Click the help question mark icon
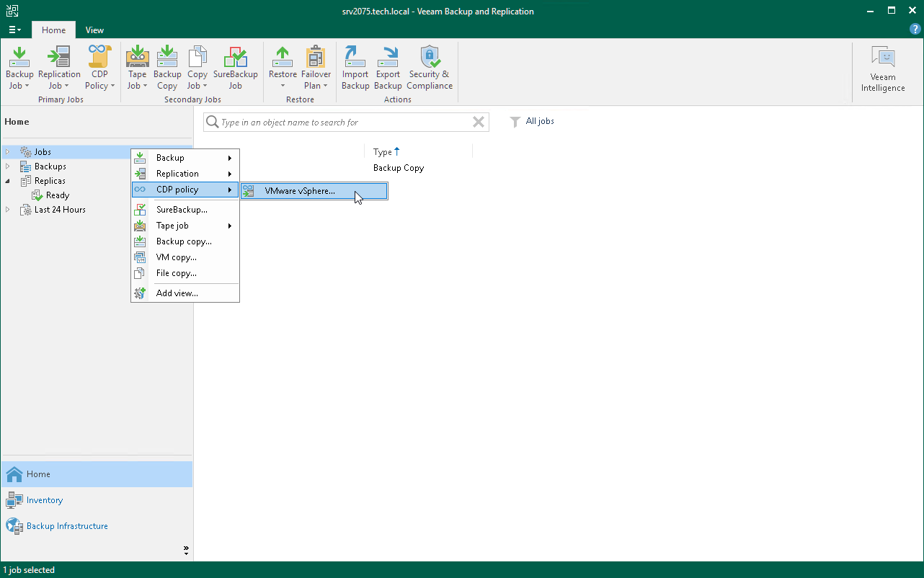Screen dimensions: 924x578 (x=915, y=30)
